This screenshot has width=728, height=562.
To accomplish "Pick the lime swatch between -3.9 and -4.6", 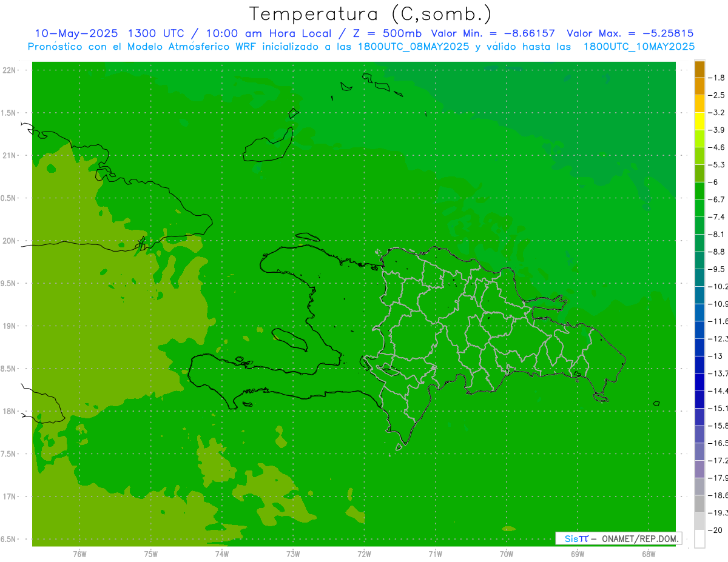I will 699,138.
